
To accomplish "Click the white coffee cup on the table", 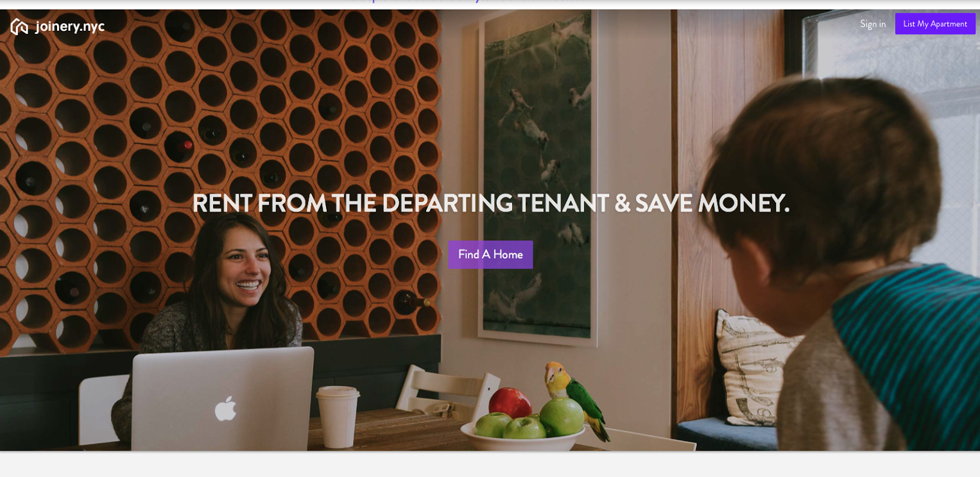I will click(x=338, y=417).
